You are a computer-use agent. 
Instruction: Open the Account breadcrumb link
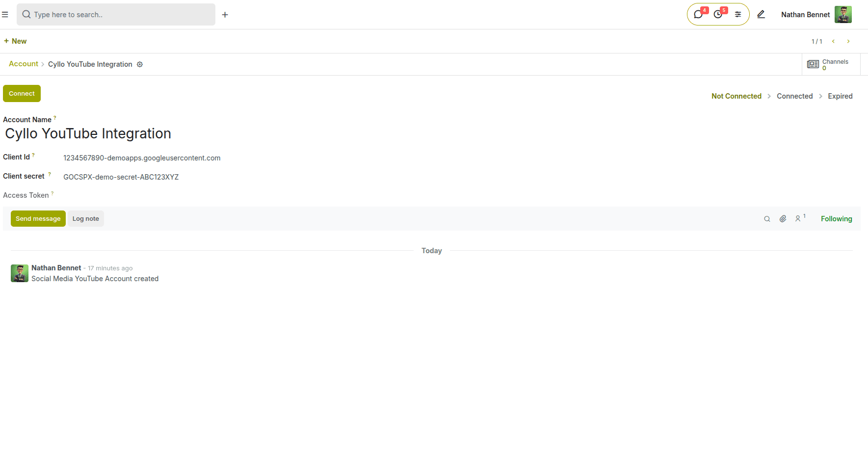(x=23, y=64)
